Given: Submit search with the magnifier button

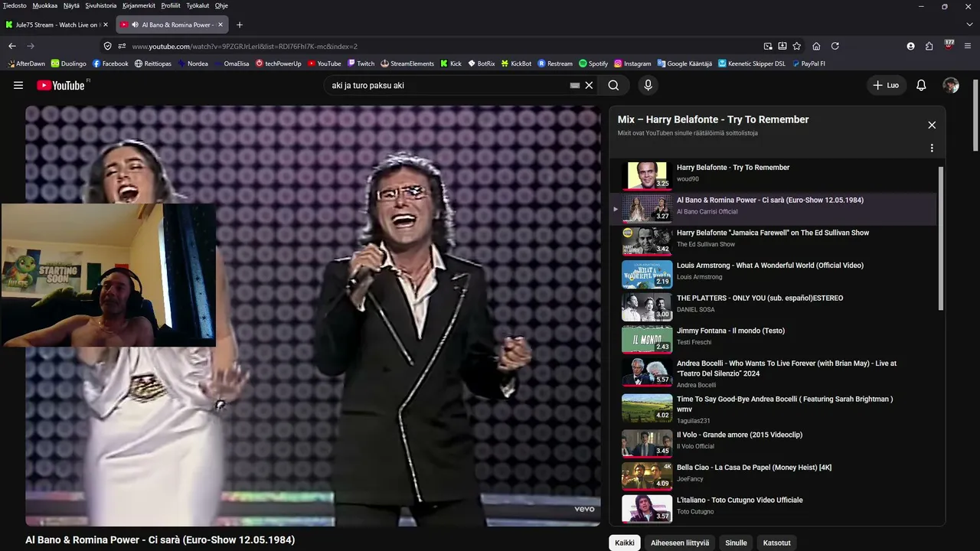Looking at the screenshot, I should pyautogui.click(x=613, y=86).
